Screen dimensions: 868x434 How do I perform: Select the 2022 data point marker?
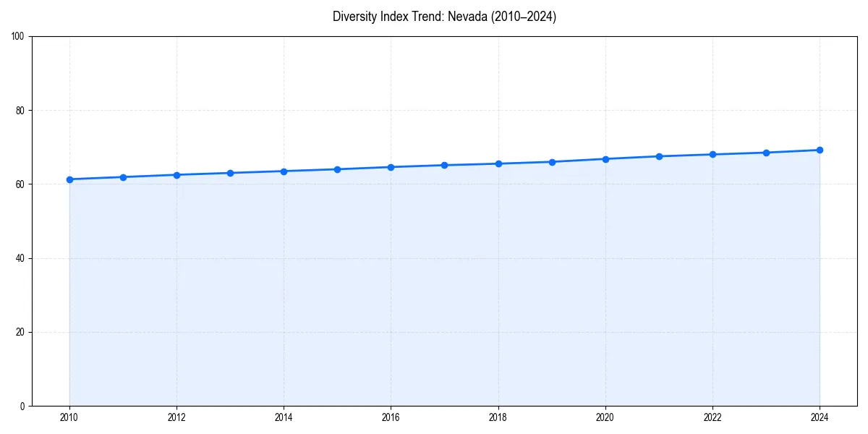coord(712,154)
